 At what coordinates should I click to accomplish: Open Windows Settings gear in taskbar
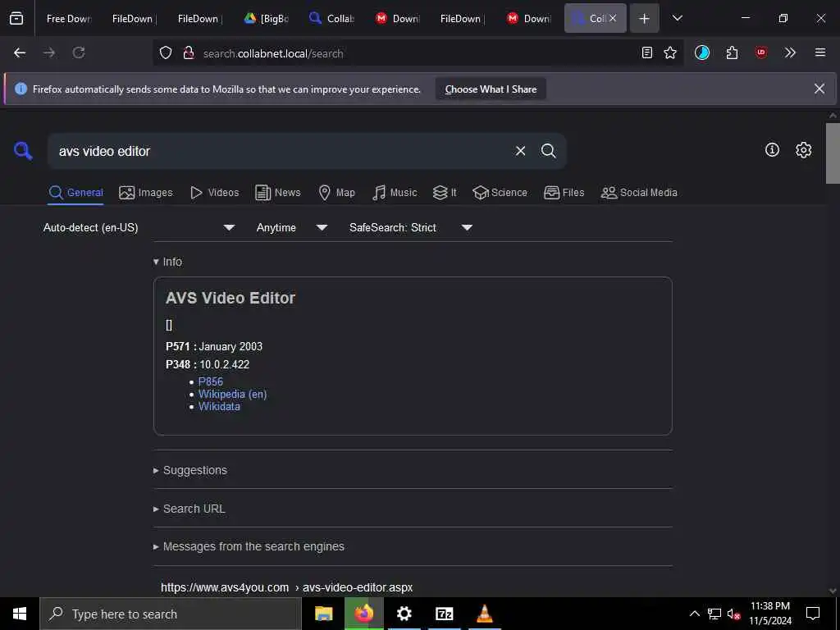click(x=404, y=614)
